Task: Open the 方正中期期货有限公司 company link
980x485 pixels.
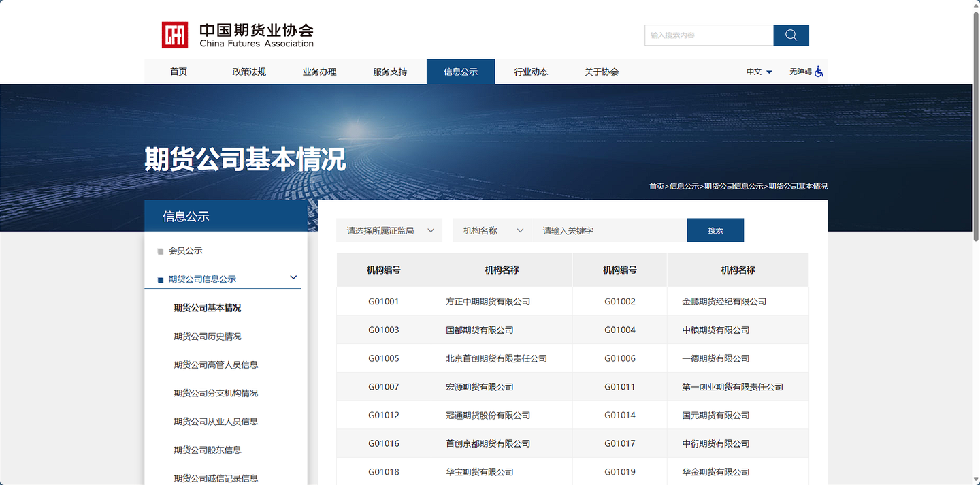Action: coord(487,301)
